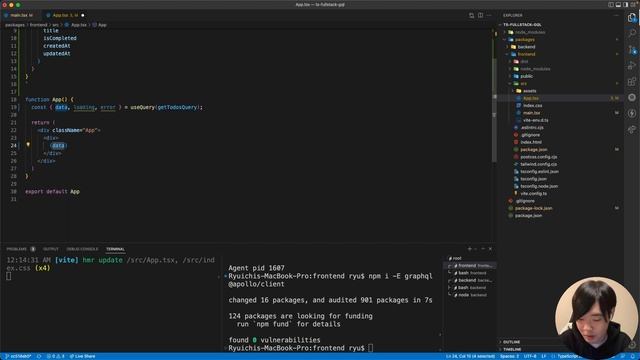Click the notifications bell in the status bar
This screenshot has width=640, height=360.
[x=633, y=356]
